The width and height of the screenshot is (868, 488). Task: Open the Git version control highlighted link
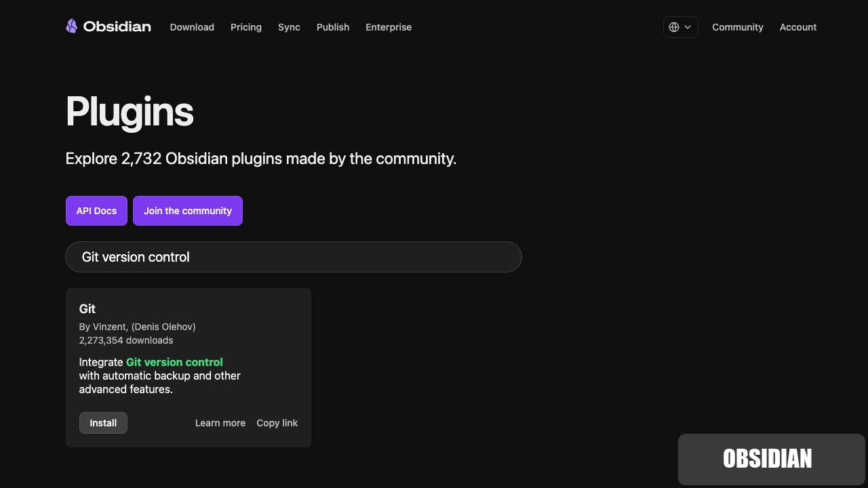174,362
